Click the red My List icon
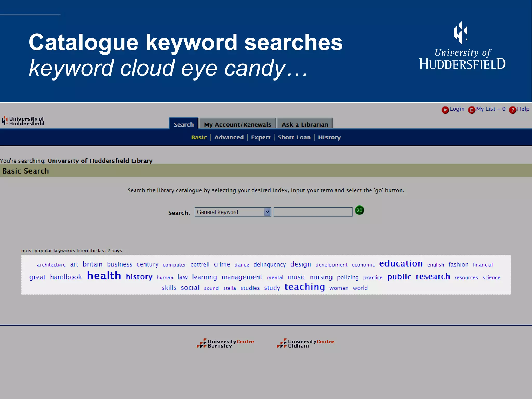 click(471, 110)
